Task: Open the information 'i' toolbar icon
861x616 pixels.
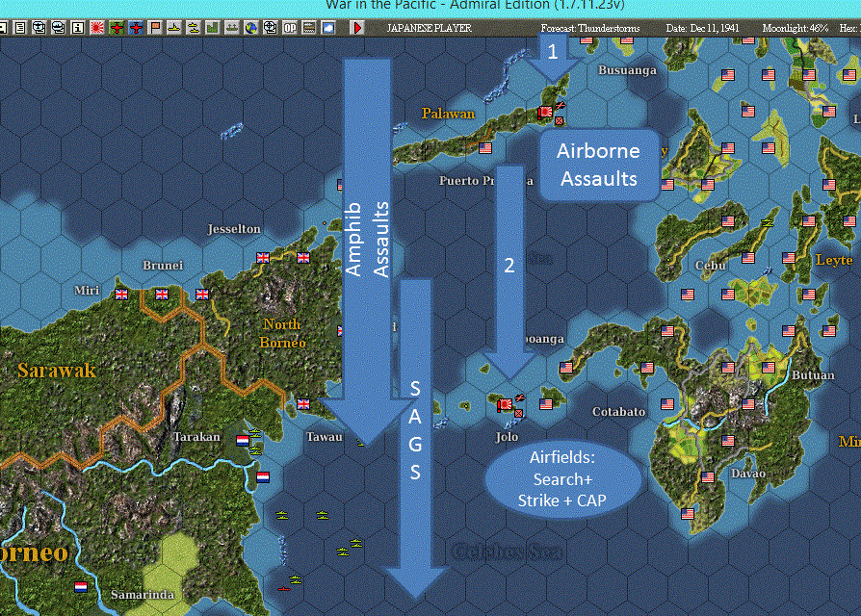Action: click(77, 27)
